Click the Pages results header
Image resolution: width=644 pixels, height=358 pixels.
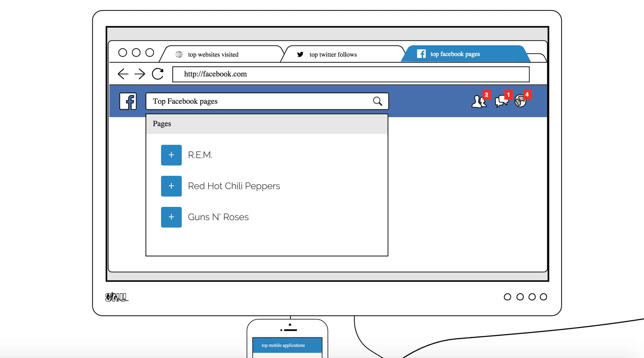pos(267,124)
